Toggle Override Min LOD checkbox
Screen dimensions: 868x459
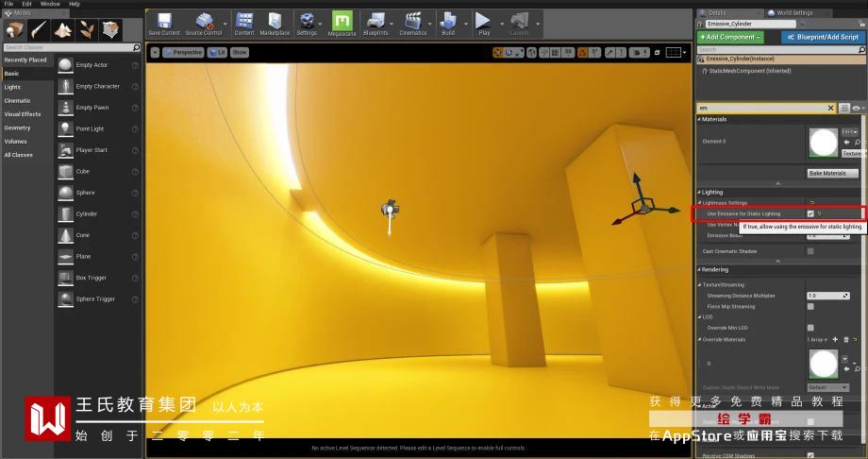pos(810,328)
